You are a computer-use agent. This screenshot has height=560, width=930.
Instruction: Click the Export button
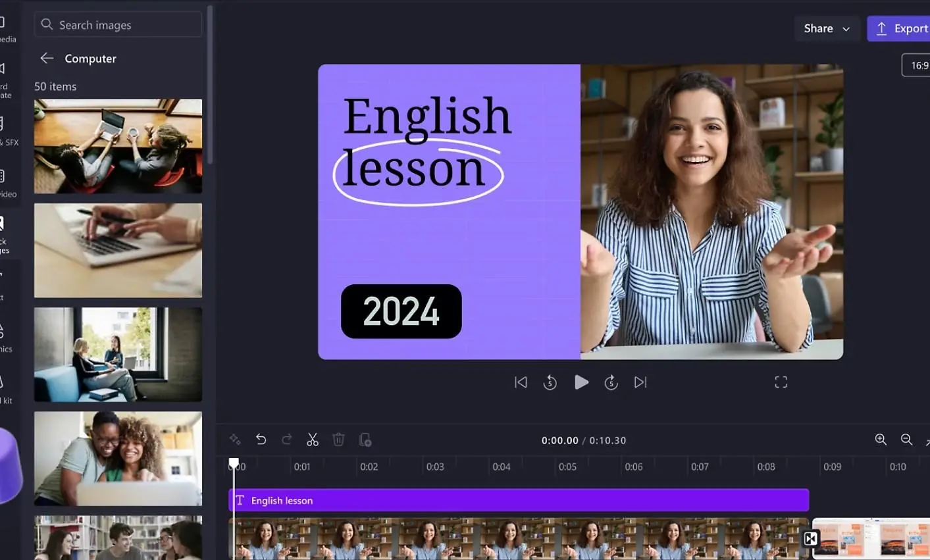899,28
